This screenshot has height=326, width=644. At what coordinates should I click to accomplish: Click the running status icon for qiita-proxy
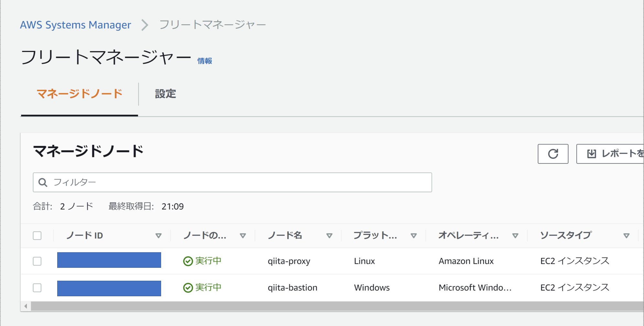[x=188, y=261]
